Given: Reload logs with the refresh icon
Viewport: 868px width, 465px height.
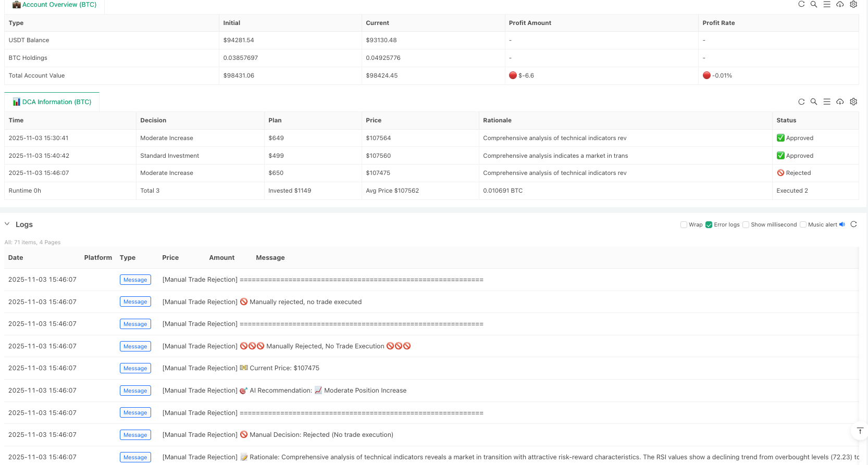Looking at the screenshot, I should 853,224.
